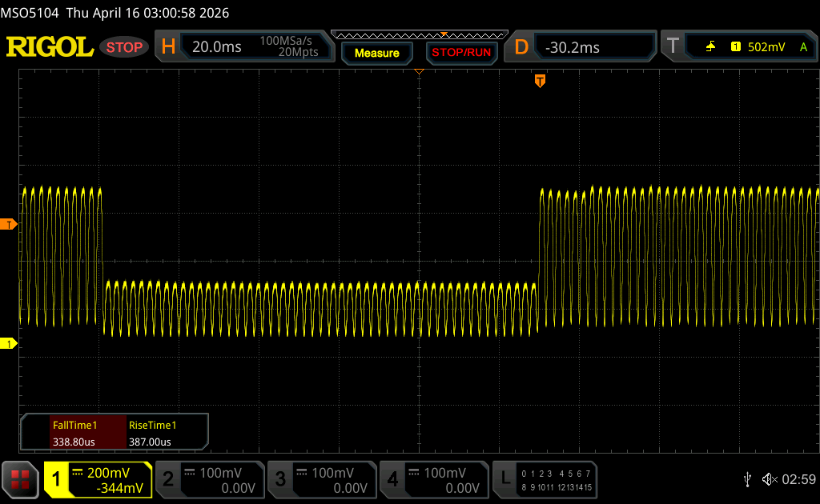Click the RIGOL logo
This screenshot has height=504, width=820.
pos(50,47)
